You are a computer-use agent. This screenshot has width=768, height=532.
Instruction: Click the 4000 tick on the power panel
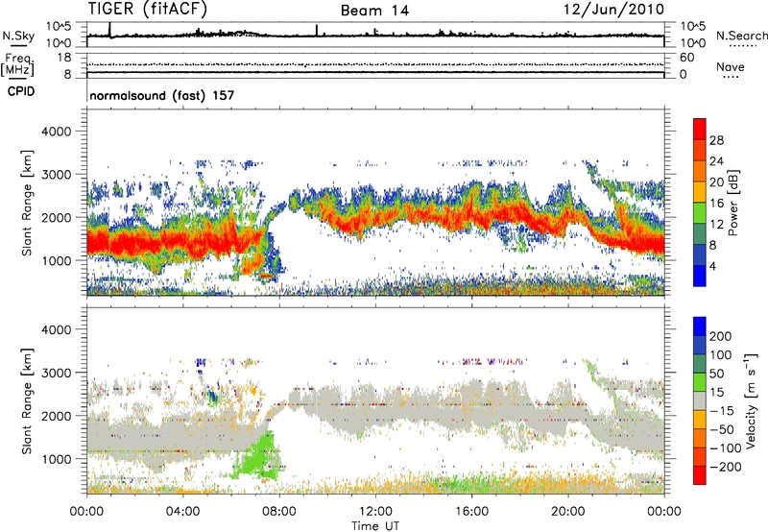click(x=56, y=132)
